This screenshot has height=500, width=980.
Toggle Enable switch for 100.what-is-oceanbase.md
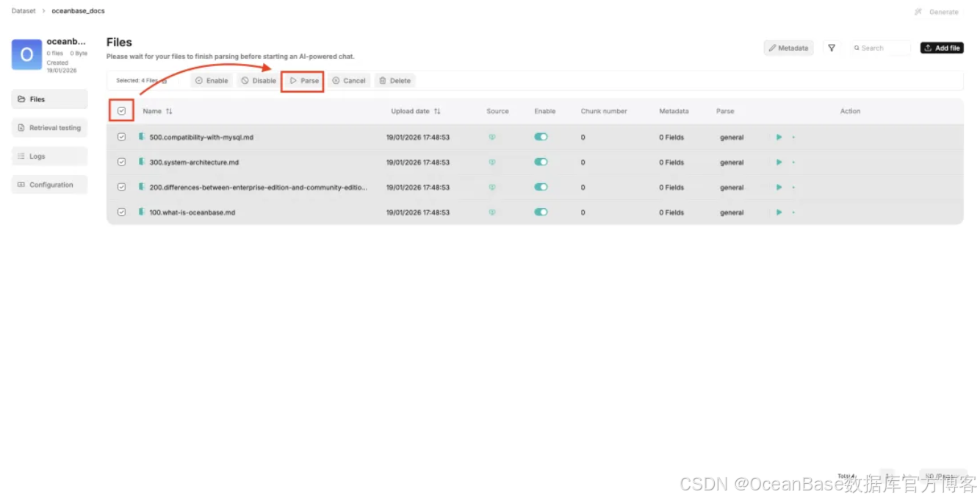[541, 212]
